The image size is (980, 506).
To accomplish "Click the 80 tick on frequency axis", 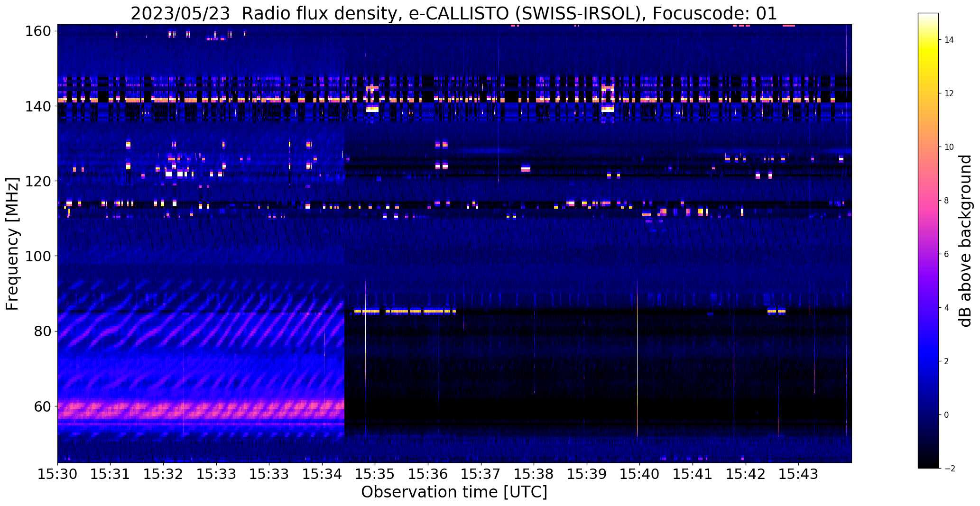I will (42, 331).
